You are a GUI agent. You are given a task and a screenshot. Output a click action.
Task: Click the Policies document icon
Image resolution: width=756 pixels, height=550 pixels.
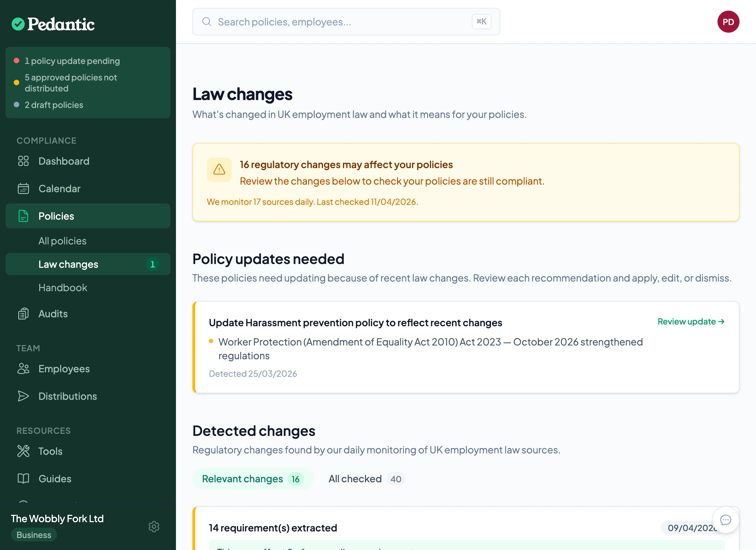(x=23, y=216)
